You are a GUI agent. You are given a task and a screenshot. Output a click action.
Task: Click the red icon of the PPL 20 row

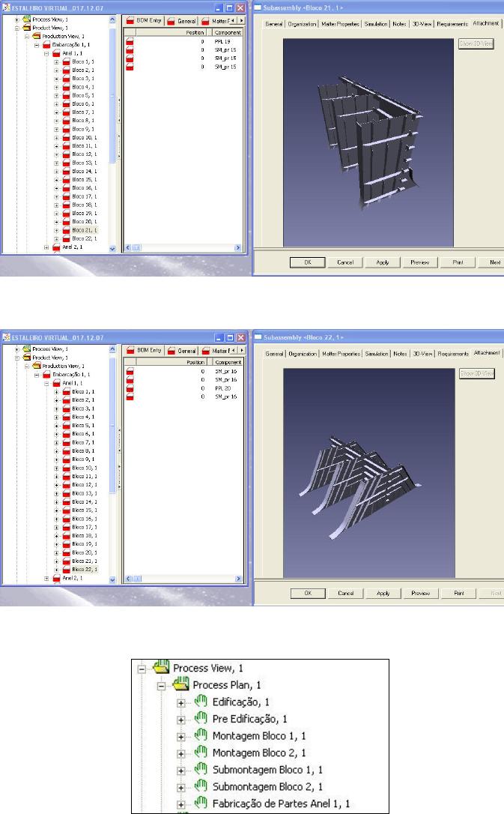[x=130, y=388]
